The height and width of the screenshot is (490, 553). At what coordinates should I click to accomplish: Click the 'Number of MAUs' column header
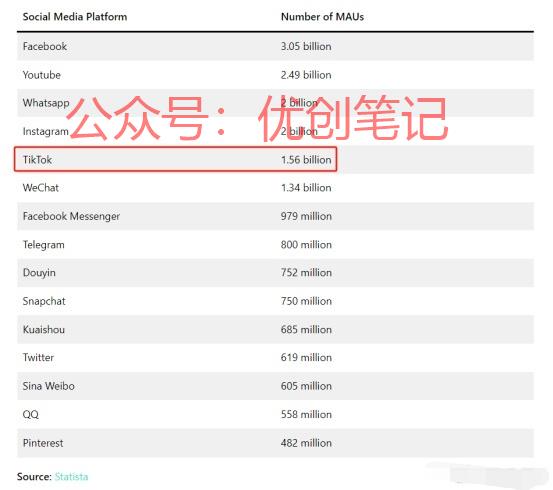pyautogui.click(x=322, y=17)
